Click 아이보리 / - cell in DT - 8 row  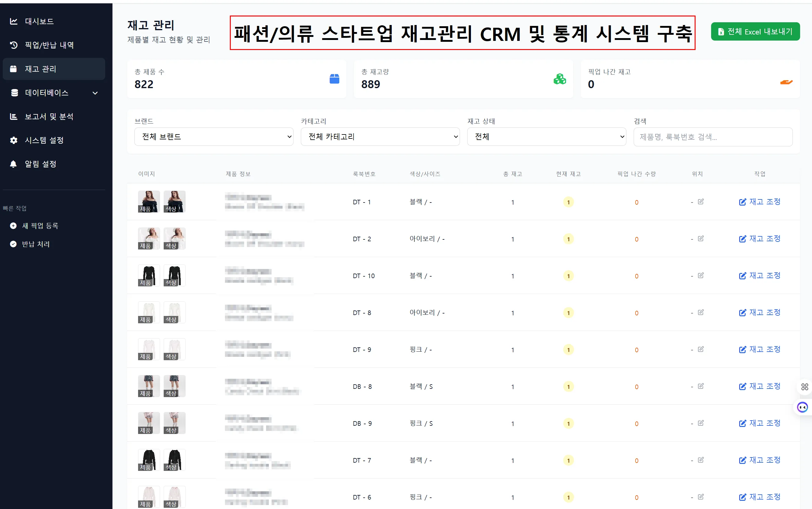[x=427, y=313]
